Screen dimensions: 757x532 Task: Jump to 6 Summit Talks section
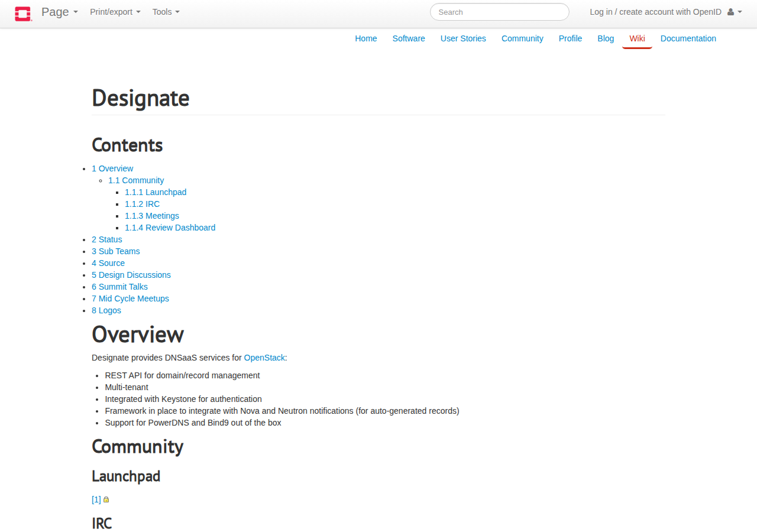click(x=119, y=287)
